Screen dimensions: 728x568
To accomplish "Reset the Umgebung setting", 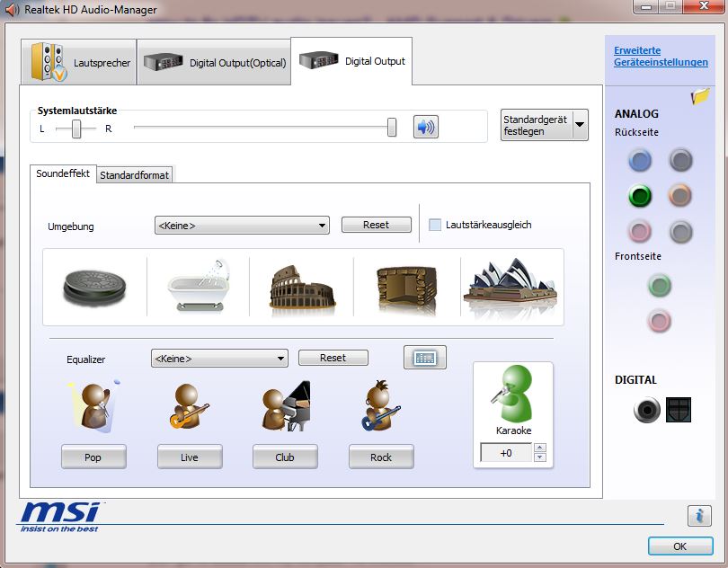I will (376, 225).
